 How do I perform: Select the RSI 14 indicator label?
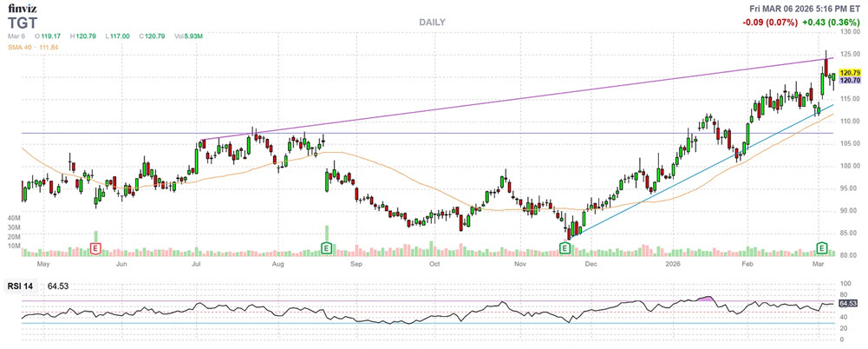[19, 286]
